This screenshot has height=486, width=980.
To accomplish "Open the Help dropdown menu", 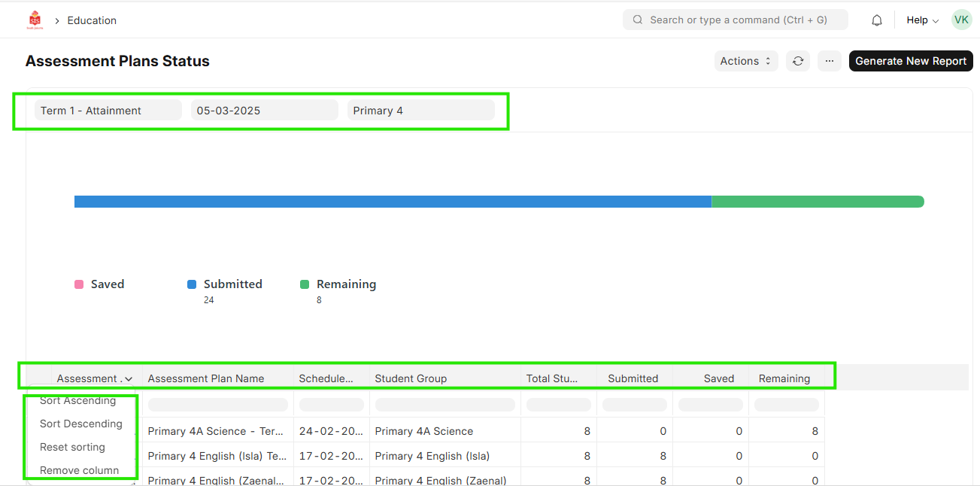I will tap(922, 20).
